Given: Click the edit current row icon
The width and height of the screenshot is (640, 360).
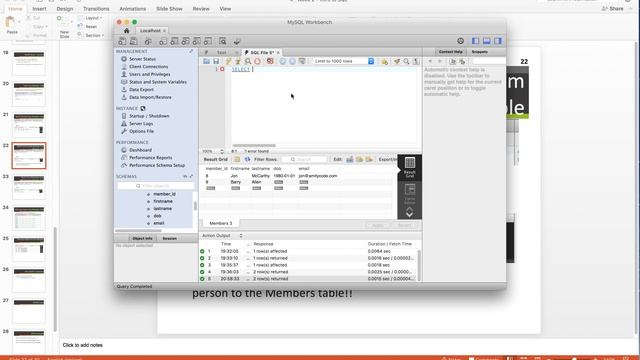Looking at the screenshot, I should click(350, 159).
